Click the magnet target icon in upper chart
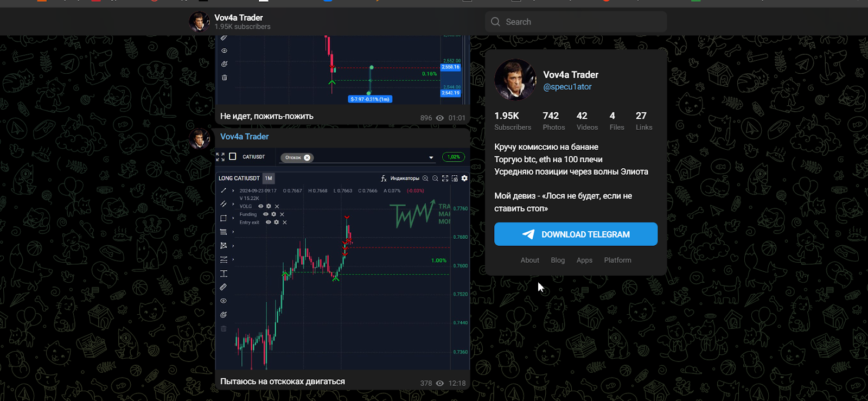This screenshot has height=401, width=868. 224,64
